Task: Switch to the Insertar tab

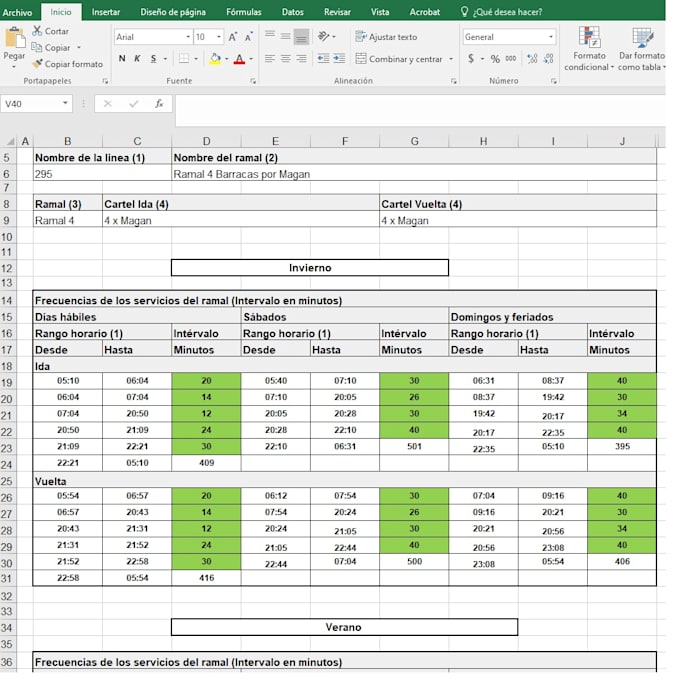Action: [x=106, y=12]
